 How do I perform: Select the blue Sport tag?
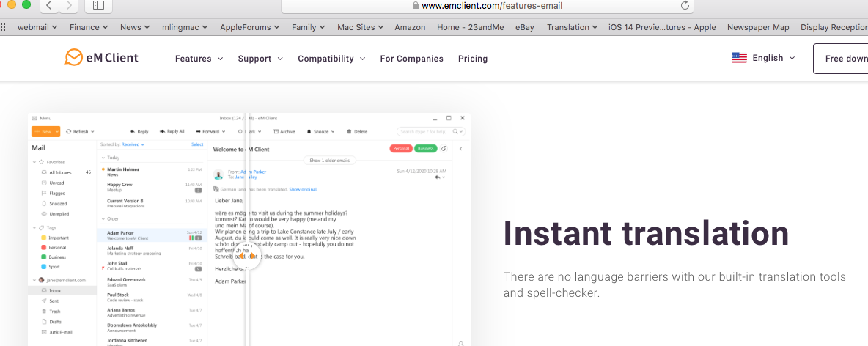[x=51, y=267]
